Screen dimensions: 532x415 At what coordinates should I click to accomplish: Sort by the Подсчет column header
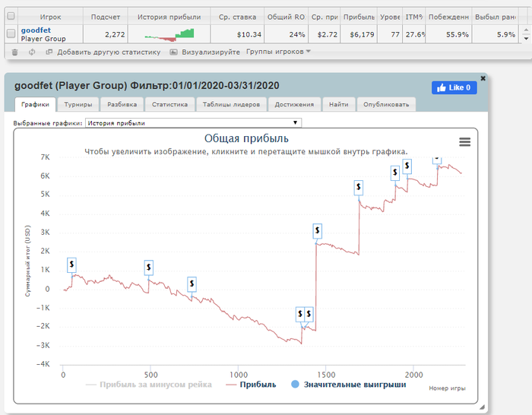106,17
